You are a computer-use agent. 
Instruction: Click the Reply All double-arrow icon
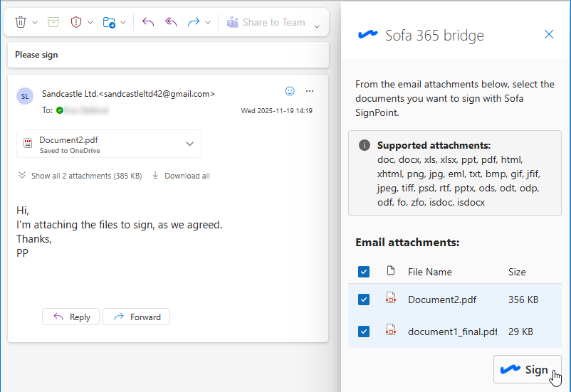pyautogui.click(x=170, y=22)
